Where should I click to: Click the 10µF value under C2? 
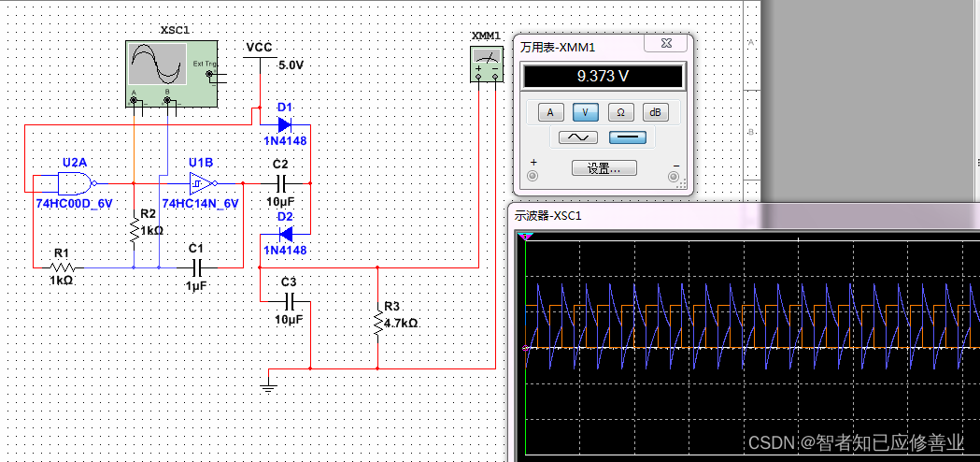tap(280, 202)
